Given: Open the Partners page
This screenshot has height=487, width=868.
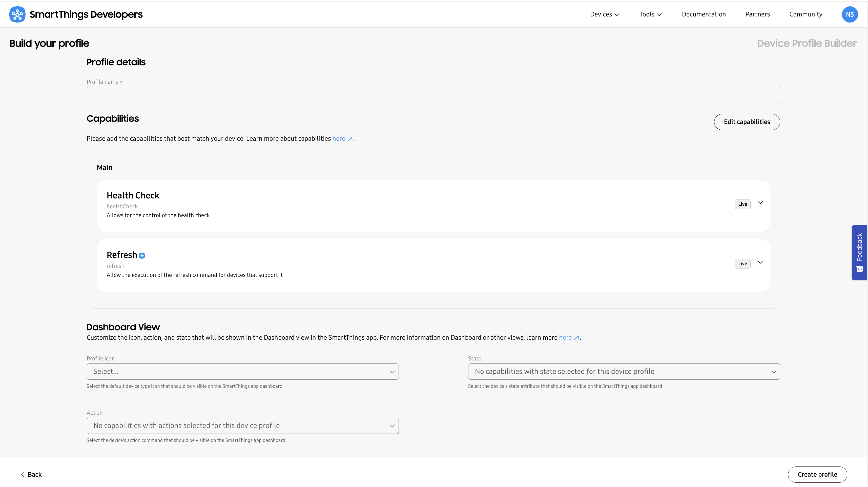Looking at the screenshot, I should point(757,14).
